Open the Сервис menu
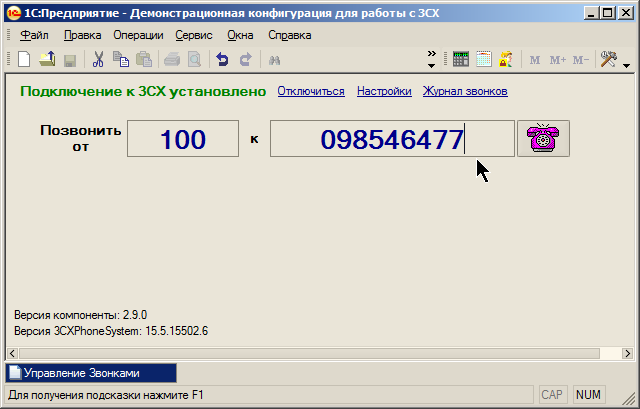 194,35
